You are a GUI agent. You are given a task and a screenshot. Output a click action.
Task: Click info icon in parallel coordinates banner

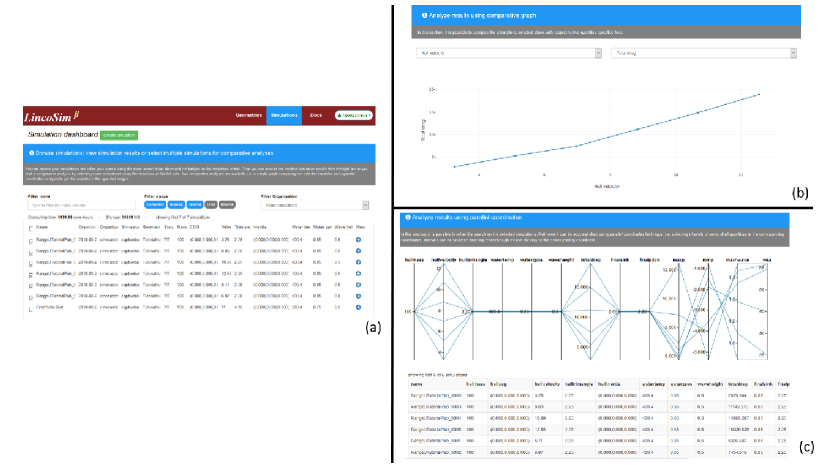pyautogui.click(x=408, y=218)
